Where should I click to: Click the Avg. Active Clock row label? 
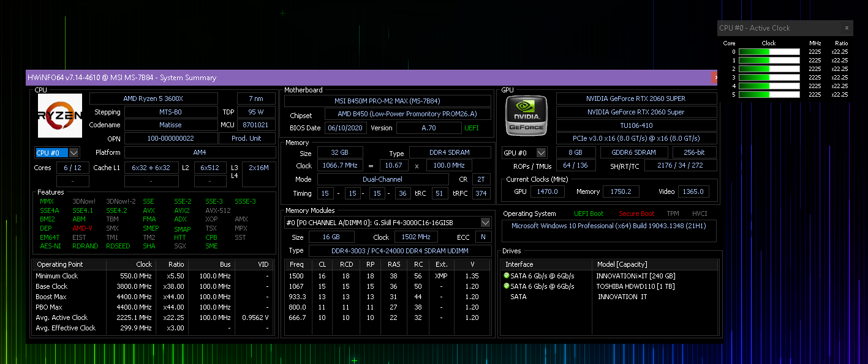tap(61, 318)
